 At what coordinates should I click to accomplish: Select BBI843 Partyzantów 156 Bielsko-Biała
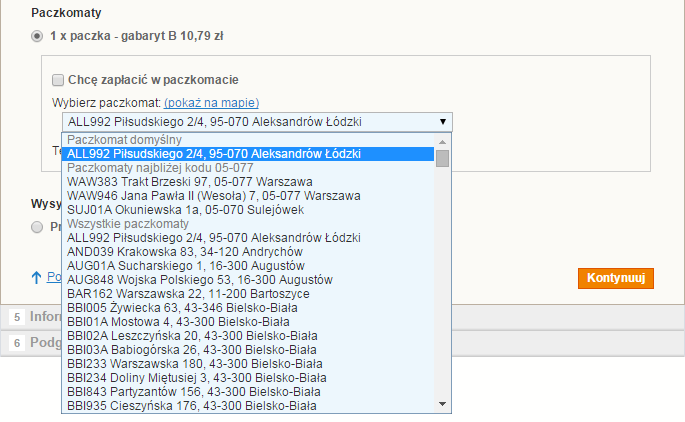click(248, 391)
